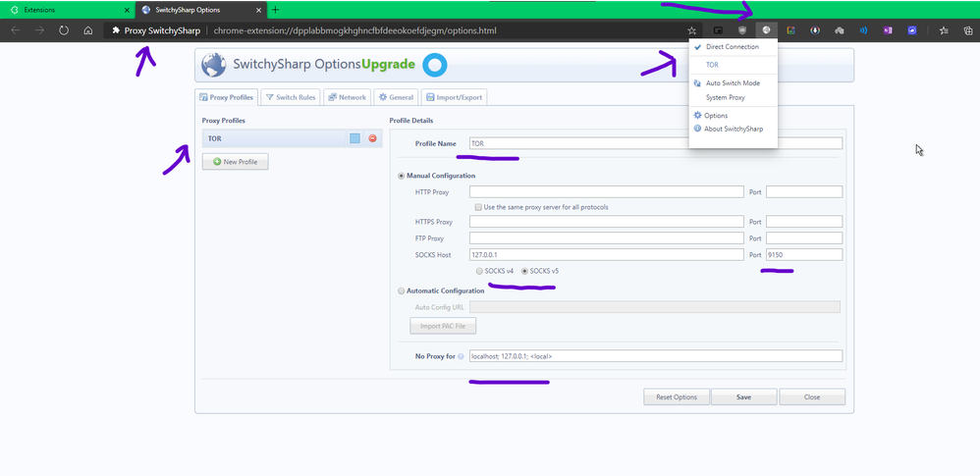Screen dimensions: 980x476
Task: Click the SwitchySharp globe extension icon
Action: point(766,30)
